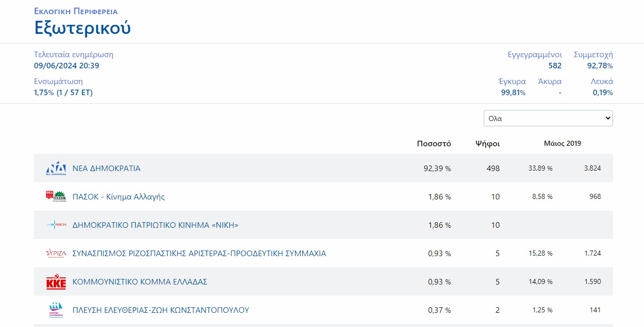Click the ΝΙΚΗ party logo
The image size is (644, 327).
click(56, 225)
